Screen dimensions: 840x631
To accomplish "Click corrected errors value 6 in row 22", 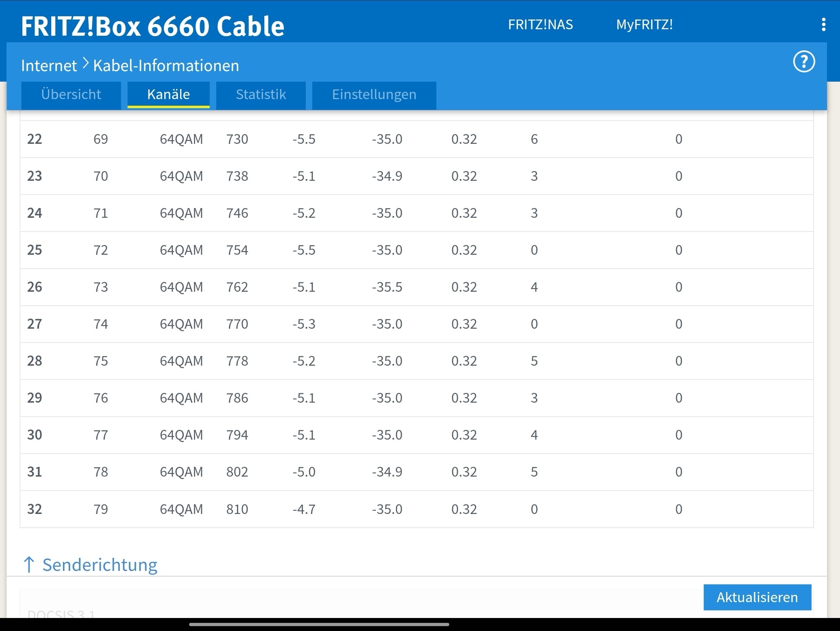I will point(534,139).
